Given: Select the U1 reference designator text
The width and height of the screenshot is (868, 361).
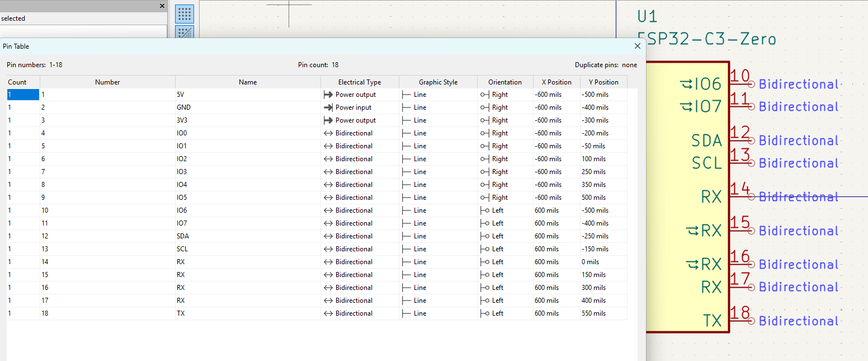Looking at the screenshot, I should click(x=648, y=17).
